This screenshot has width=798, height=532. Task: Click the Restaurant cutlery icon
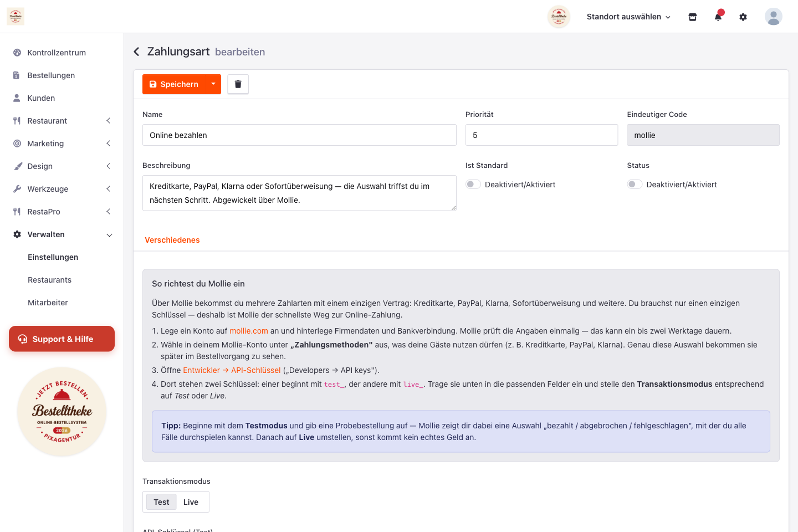click(x=17, y=121)
